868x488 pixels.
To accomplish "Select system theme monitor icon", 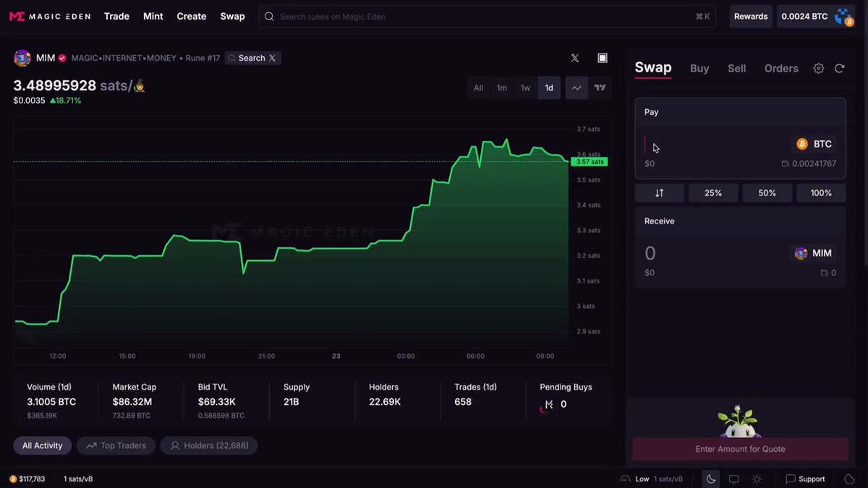I will (x=733, y=479).
